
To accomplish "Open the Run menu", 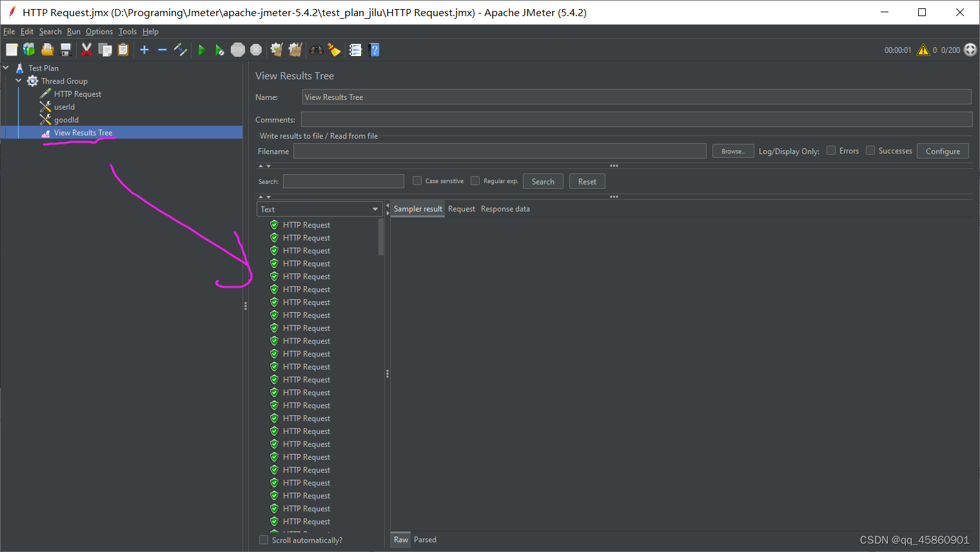I will tap(73, 32).
